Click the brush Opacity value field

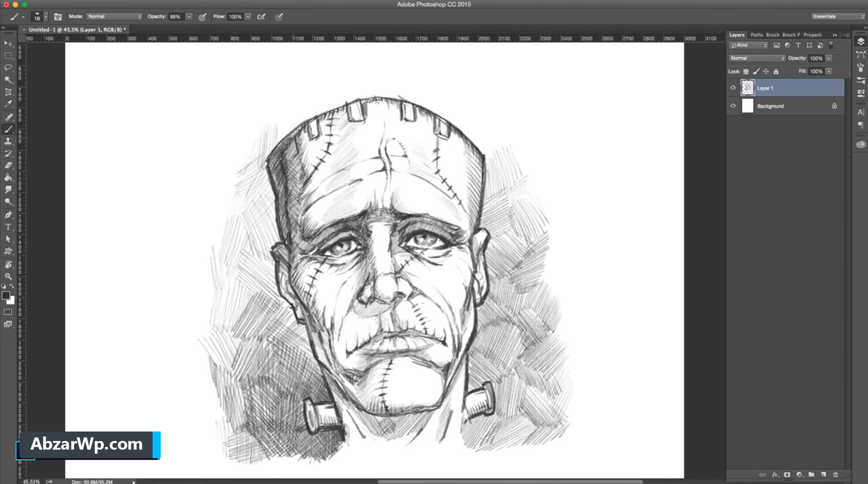[177, 17]
